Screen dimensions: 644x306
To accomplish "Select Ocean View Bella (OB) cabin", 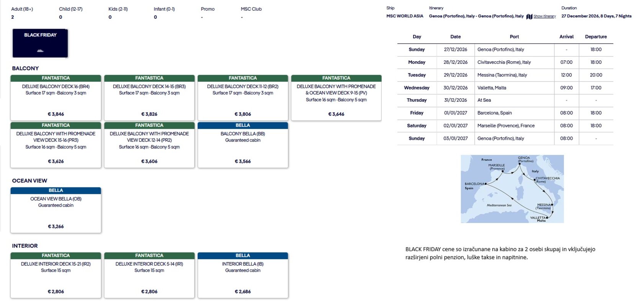I will click(x=56, y=210).
